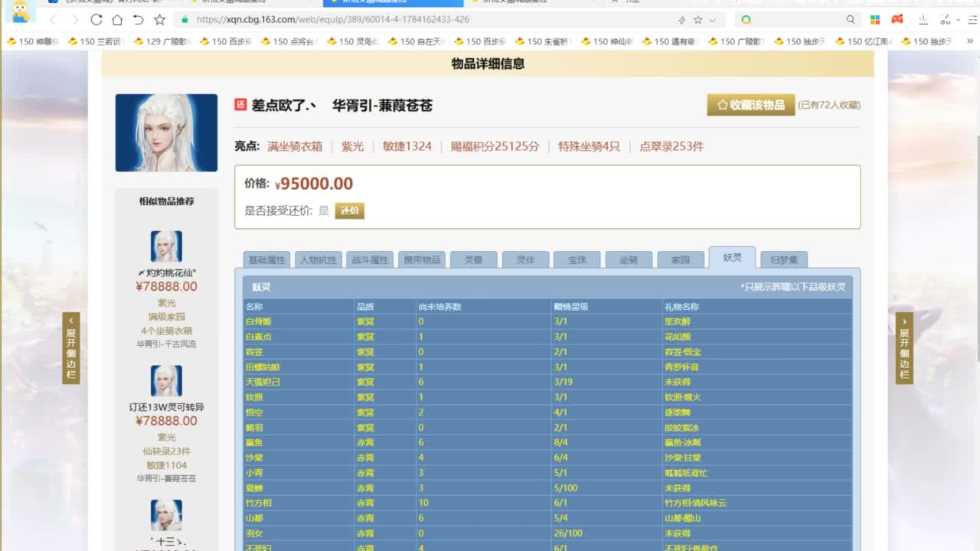The width and height of the screenshot is (980, 551).
Task: Switch to the 坐骑 tab
Action: (x=629, y=259)
